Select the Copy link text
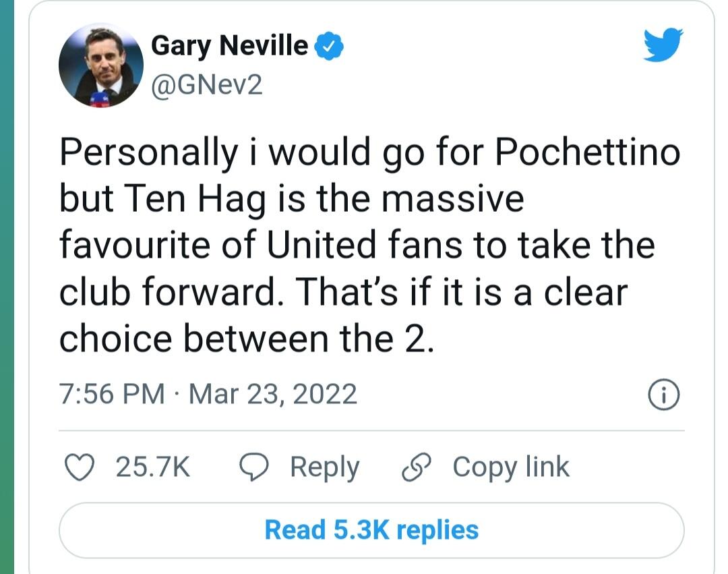 pos(511,467)
